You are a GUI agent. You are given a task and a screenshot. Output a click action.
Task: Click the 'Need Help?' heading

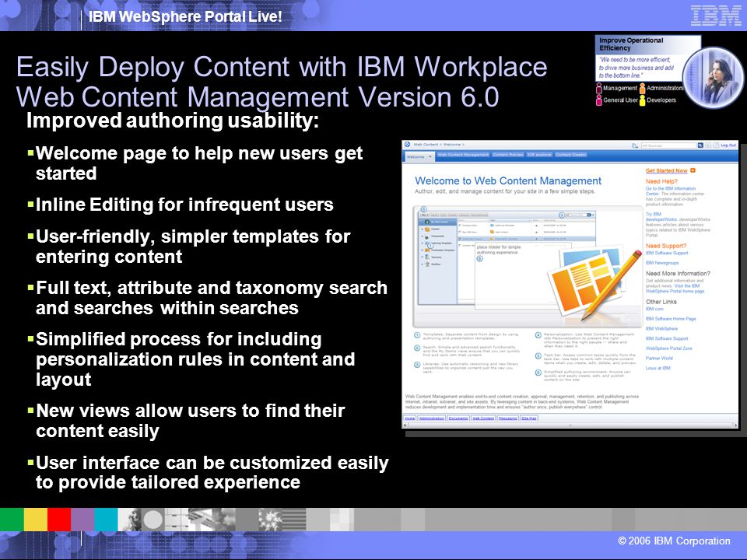[x=661, y=181]
